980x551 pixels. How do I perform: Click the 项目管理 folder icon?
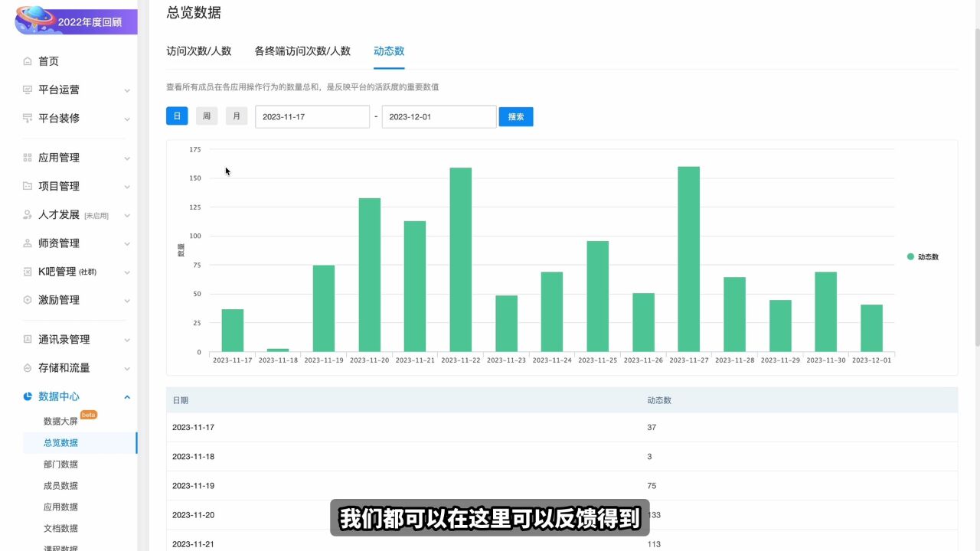click(x=28, y=186)
